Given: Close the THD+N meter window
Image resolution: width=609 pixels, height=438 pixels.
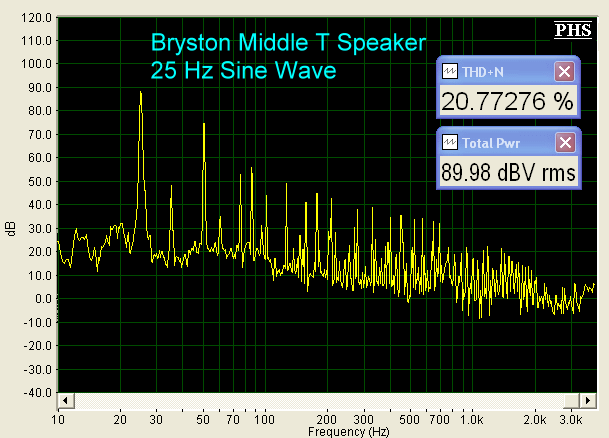Looking at the screenshot, I should pyautogui.click(x=565, y=72).
